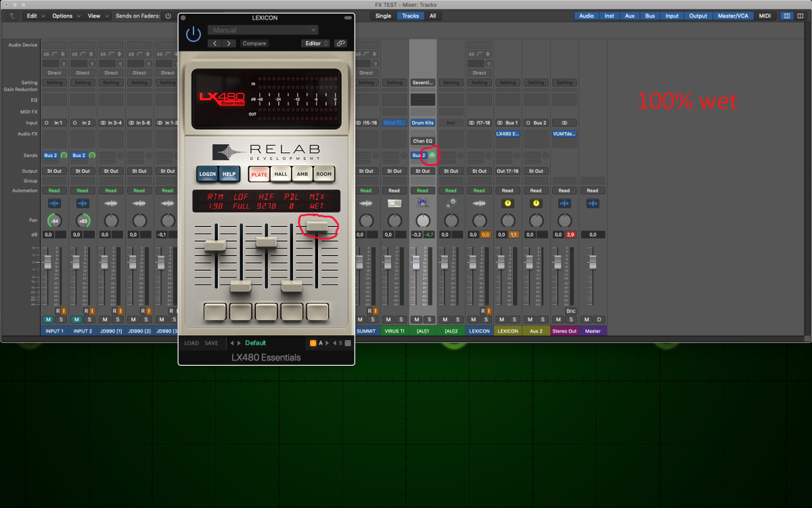Toggle JD990 [1] input monitoring button

coord(120,311)
